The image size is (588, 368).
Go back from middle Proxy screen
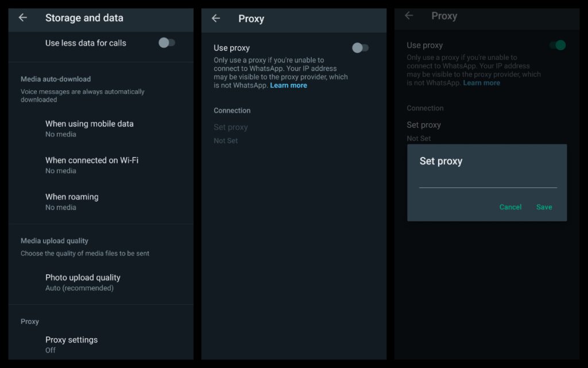click(216, 18)
